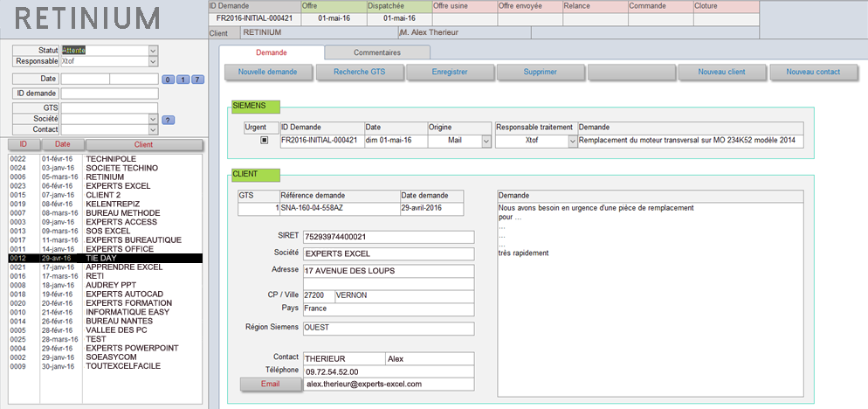Viewport: 868px width, 409px height.
Task: Select BUREAU METHODE row
Action: click(x=105, y=213)
